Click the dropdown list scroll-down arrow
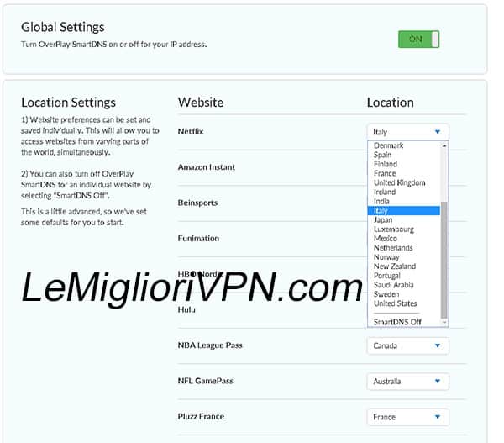This screenshot has height=443, width=504. pyautogui.click(x=444, y=322)
